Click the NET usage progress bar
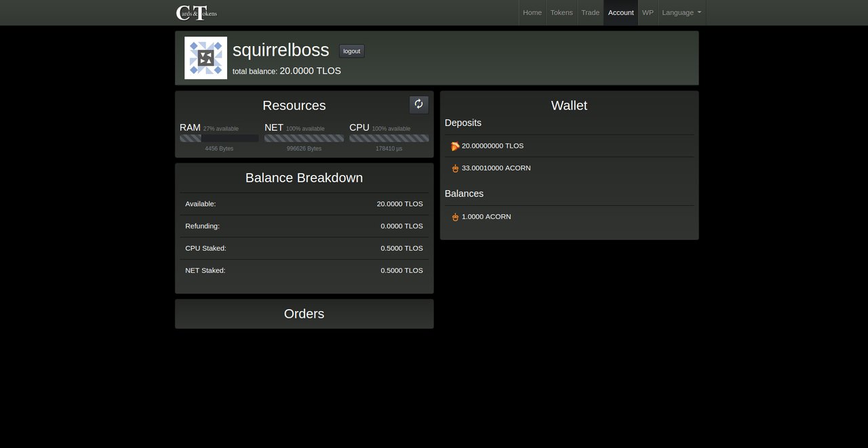The image size is (868, 448). pos(304,138)
